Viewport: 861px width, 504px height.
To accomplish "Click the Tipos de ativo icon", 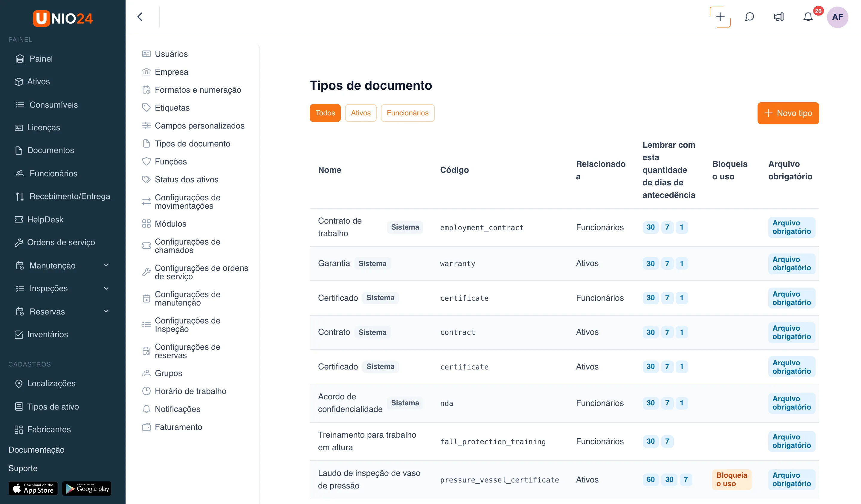I will (19, 407).
